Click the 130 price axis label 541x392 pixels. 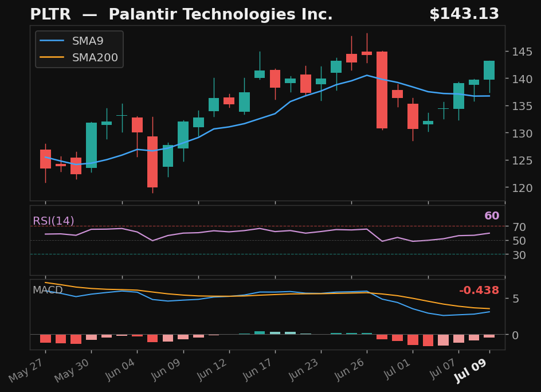click(x=522, y=134)
